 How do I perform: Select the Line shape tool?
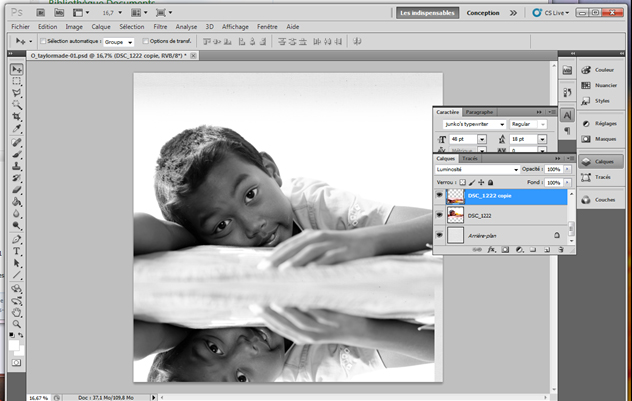tap(17, 275)
